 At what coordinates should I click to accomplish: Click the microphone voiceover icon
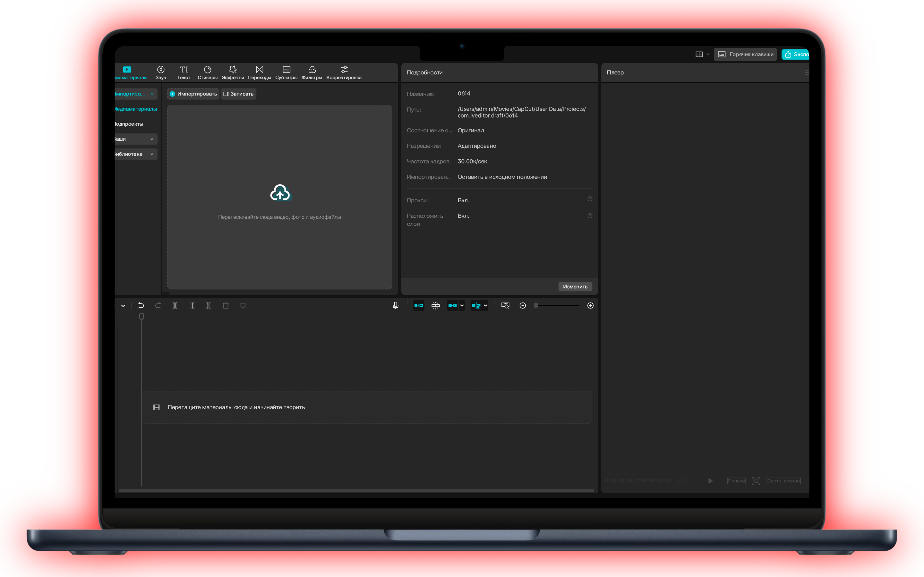(x=396, y=305)
